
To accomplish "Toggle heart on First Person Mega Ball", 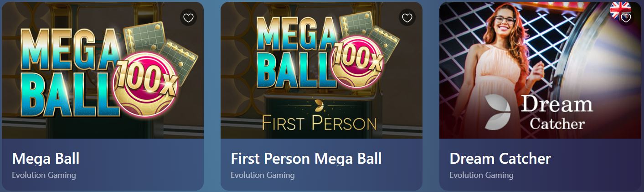I will pos(407,18).
